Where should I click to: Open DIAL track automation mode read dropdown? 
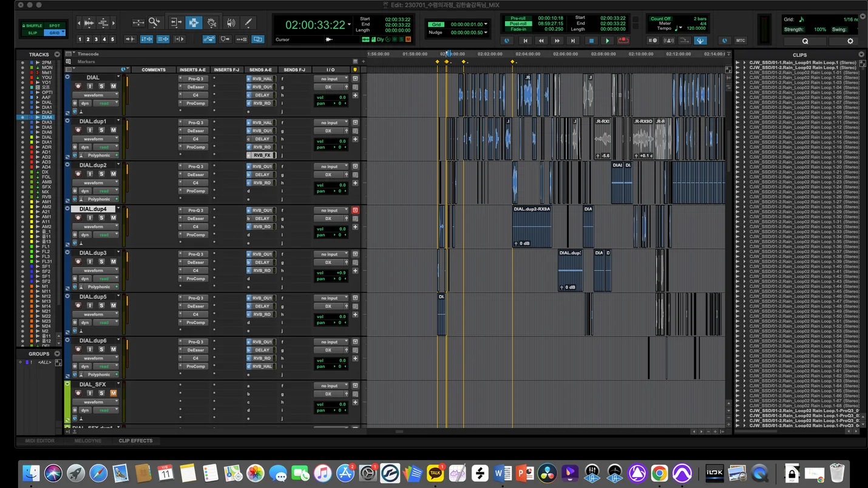click(104, 104)
